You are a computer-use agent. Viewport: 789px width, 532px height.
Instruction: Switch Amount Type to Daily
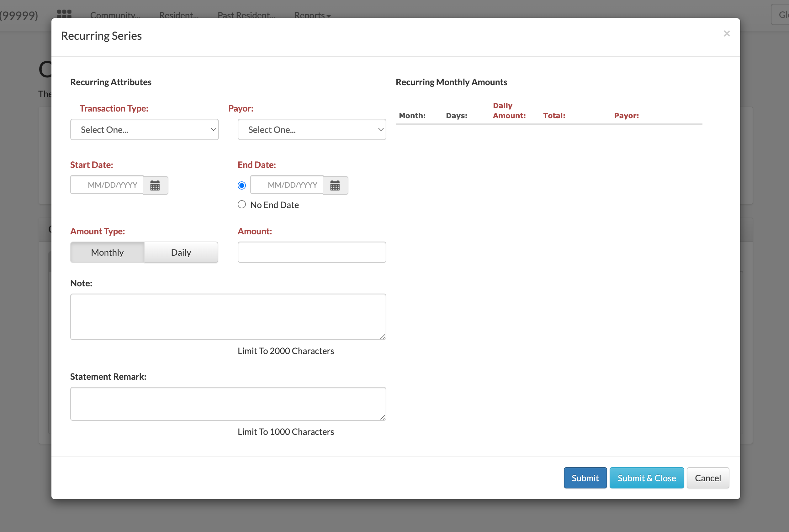click(x=181, y=253)
